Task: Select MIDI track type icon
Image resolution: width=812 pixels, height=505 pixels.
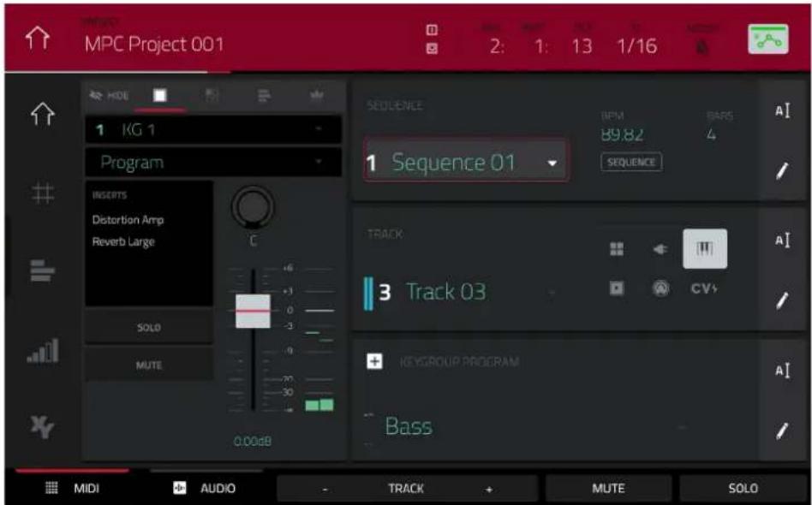Action: 660,288
